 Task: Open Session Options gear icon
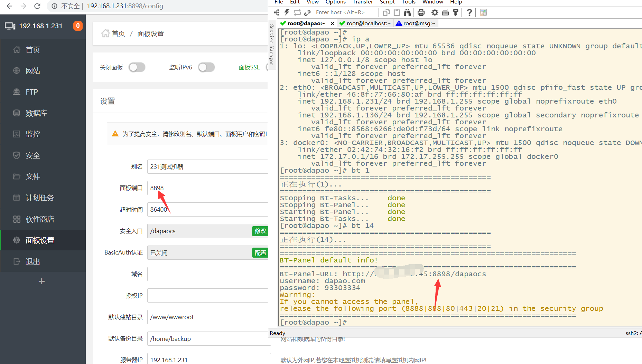point(435,12)
